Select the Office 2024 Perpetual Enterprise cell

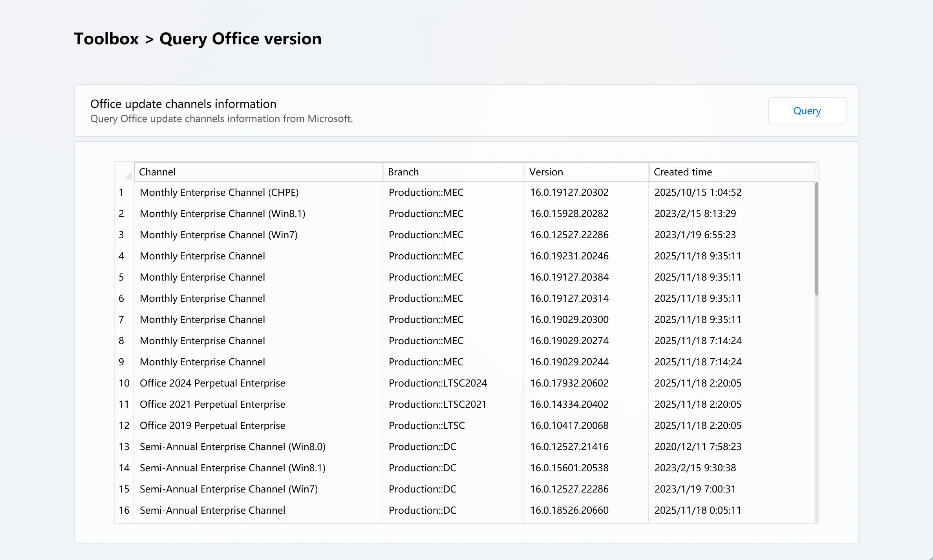click(x=212, y=383)
